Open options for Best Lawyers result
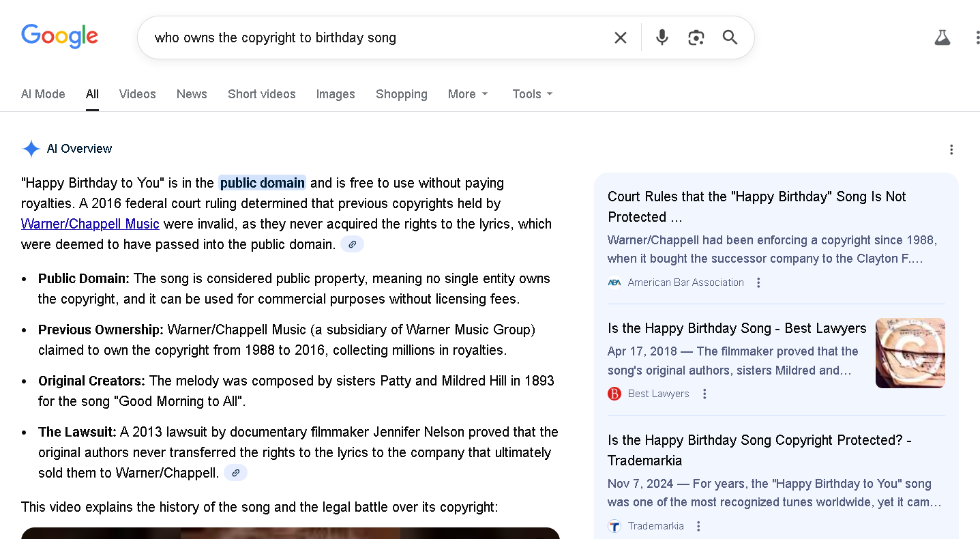 (704, 394)
